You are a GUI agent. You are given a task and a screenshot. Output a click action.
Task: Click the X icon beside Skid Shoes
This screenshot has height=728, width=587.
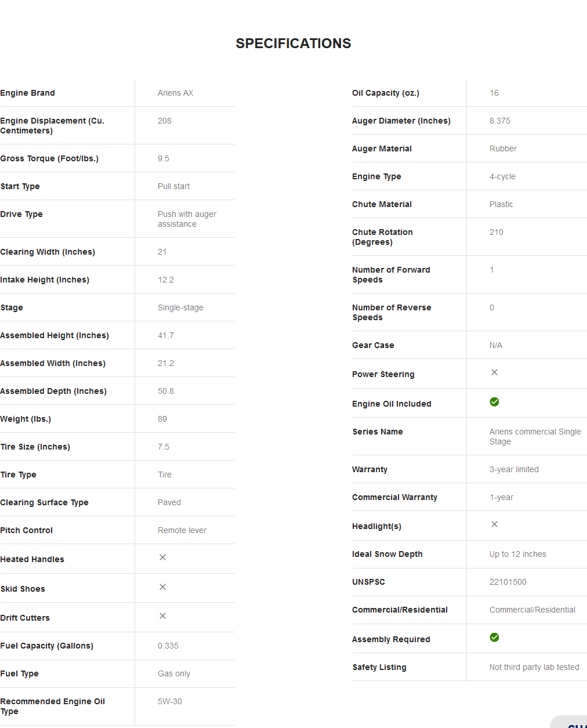pos(162,587)
